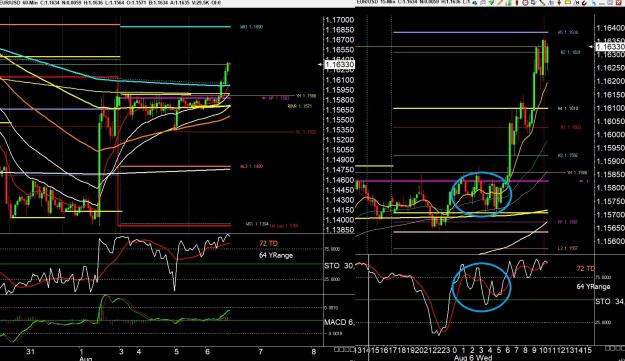Click the orange level label near 1.14900 on left chart
This screenshot has height=361, width=625.
point(252,167)
